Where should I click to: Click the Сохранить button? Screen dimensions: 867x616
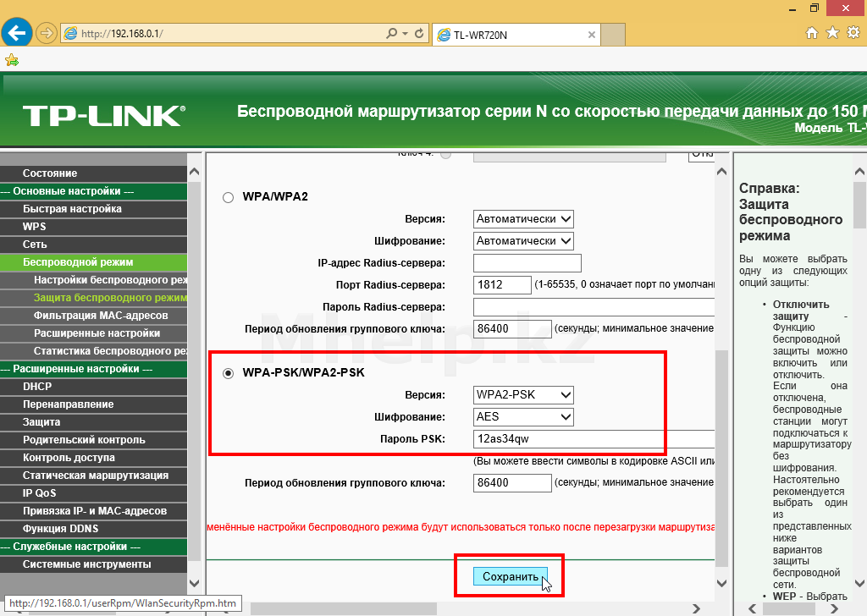pos(510,577)
